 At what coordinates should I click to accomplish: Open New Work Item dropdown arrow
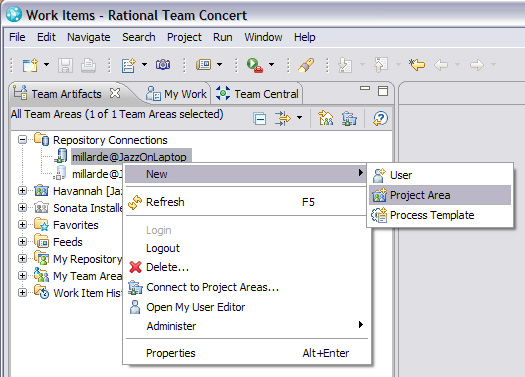[x=144, y=64]
